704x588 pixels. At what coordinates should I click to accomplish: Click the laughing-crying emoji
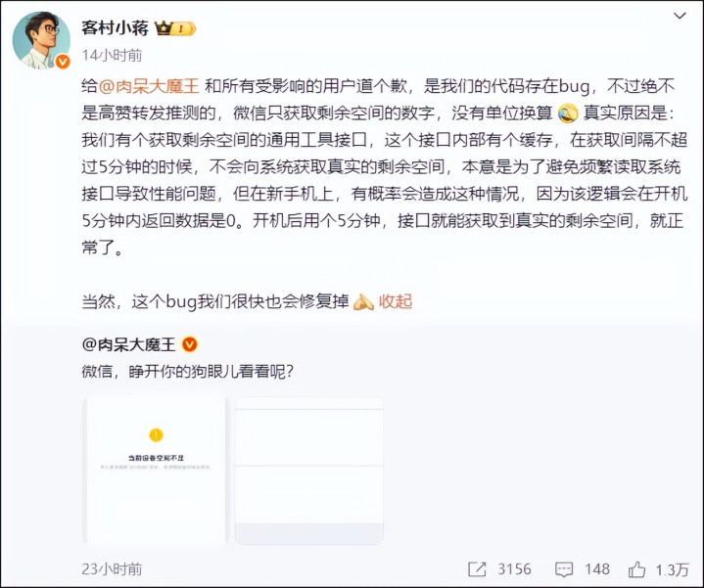point(568,113)
